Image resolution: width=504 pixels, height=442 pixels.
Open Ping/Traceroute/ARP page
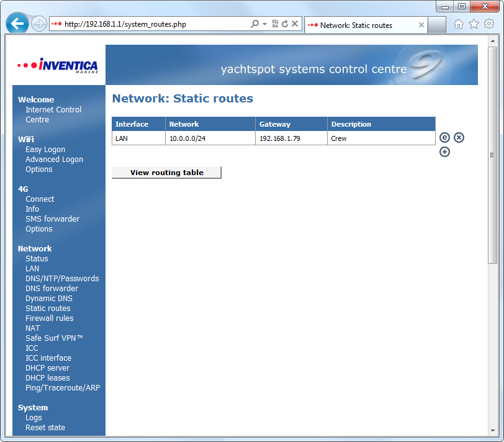(63, 388)
